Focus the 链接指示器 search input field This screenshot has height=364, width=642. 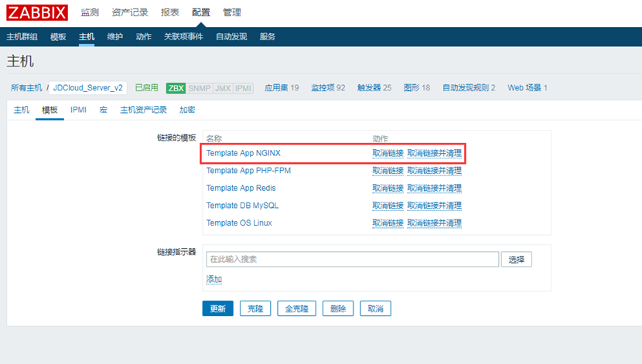tap(352, 260)
